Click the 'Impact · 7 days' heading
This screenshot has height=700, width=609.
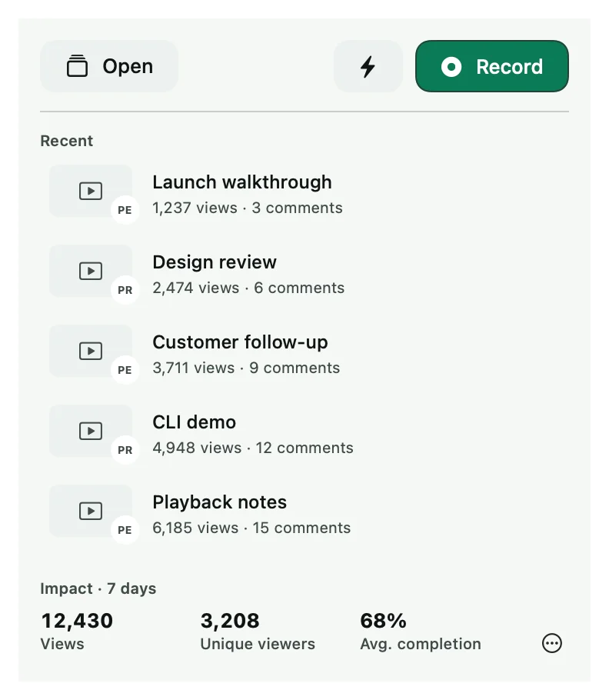point(98,588)
